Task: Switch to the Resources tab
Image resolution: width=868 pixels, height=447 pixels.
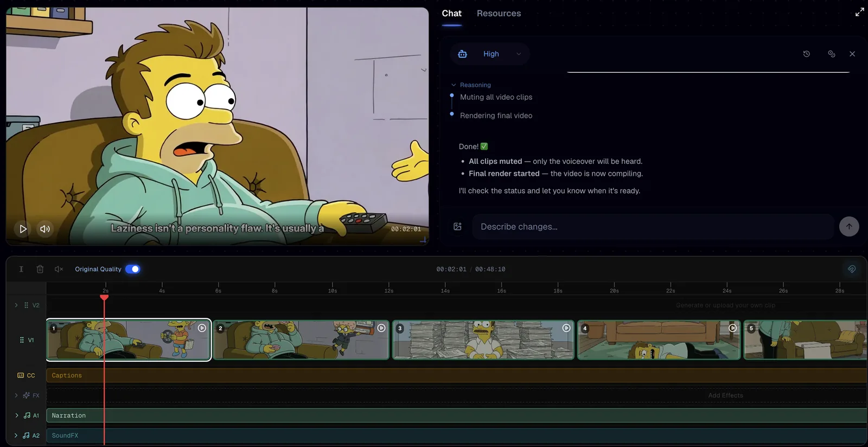Action: pos(499,14)
